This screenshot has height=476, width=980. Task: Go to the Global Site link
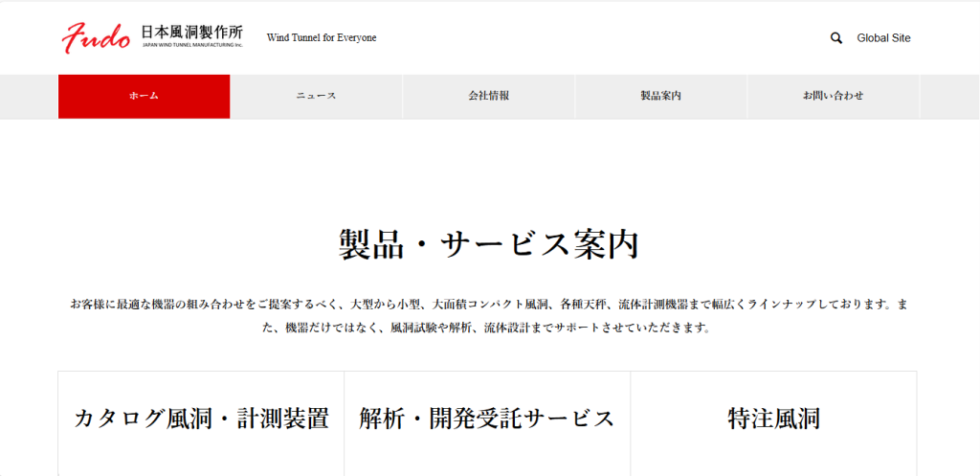(x=883, y=38)
